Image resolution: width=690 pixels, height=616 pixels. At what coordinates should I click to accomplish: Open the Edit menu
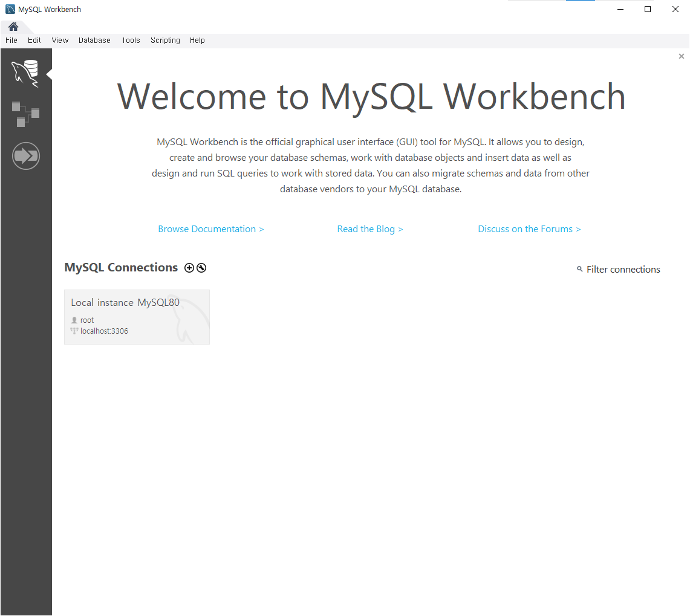[x=34, y=41]
